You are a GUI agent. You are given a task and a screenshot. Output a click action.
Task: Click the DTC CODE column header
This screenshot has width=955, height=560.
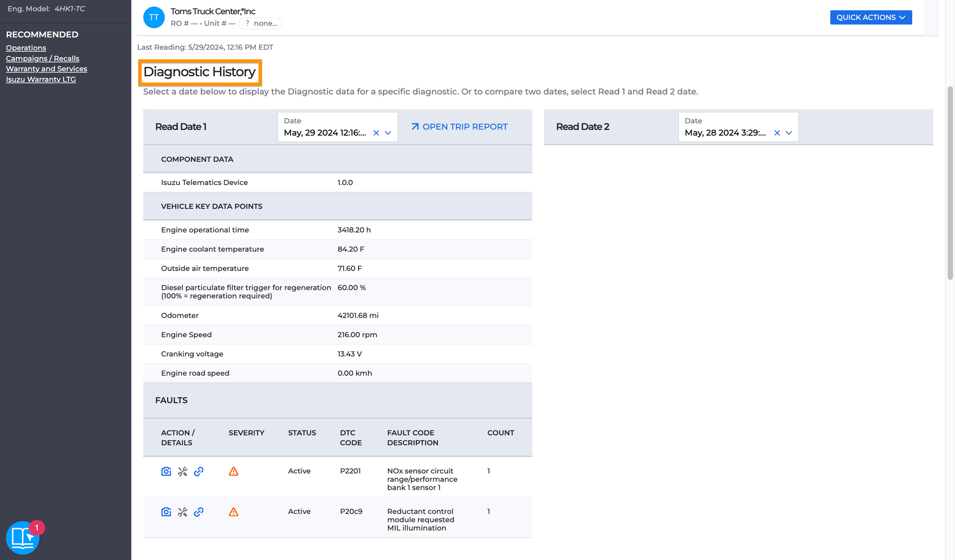[351, 438]
